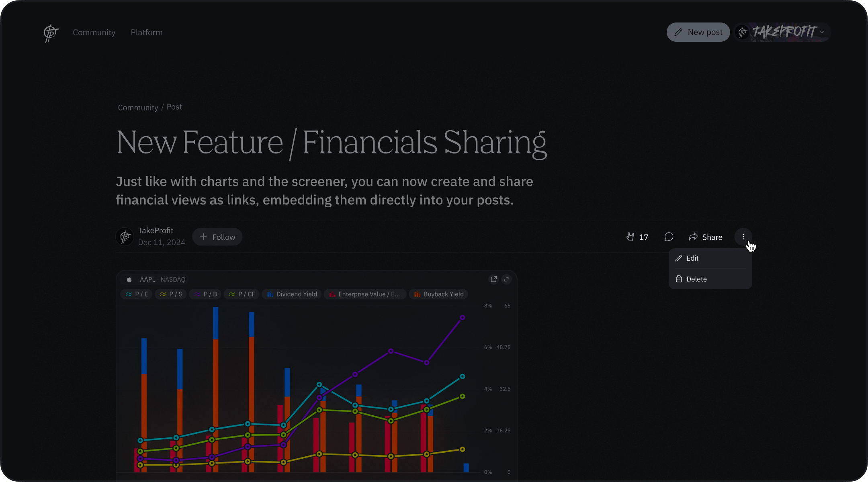Image resolution: width=868 pixels, height=482 pixels.
Task: Click the Post breadcrumb item
Action: (174, 107)
